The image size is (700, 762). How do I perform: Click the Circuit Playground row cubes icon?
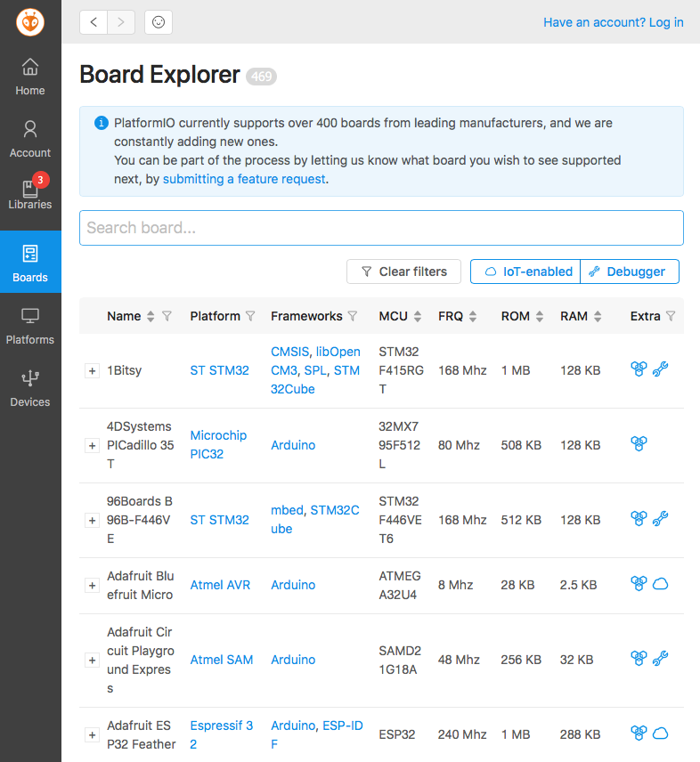(x=639, y=658)
